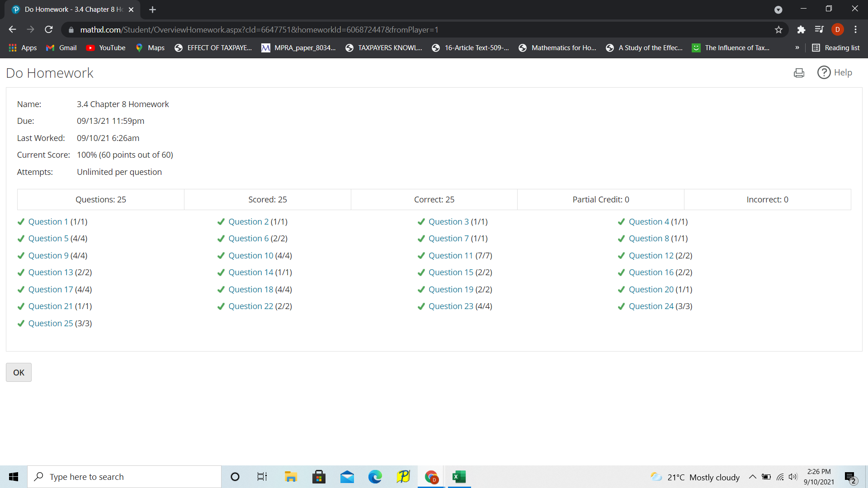Open Windows Start menu
This screenshot has height=488, width=868.
pyautogui.click(x=14, y=477)
